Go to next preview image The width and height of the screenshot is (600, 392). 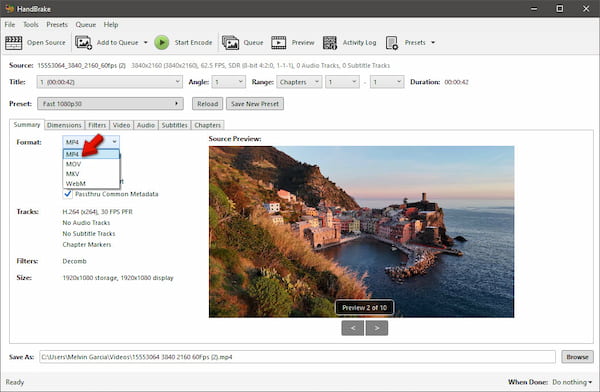(x=377, y=328)
